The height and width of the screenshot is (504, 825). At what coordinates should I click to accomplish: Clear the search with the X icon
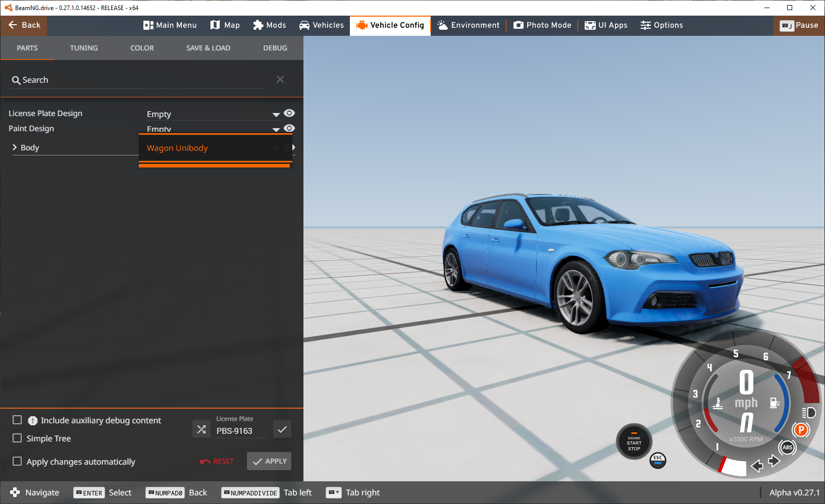[x=280, y=79]
